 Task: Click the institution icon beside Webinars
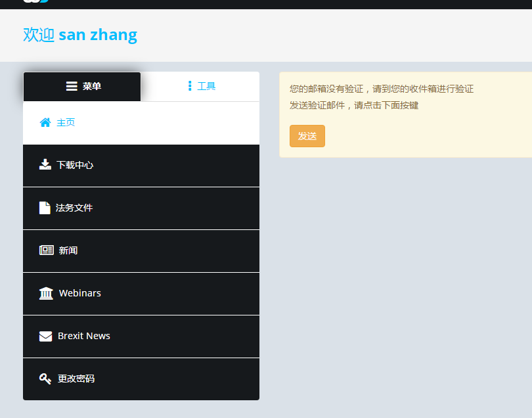46,293
